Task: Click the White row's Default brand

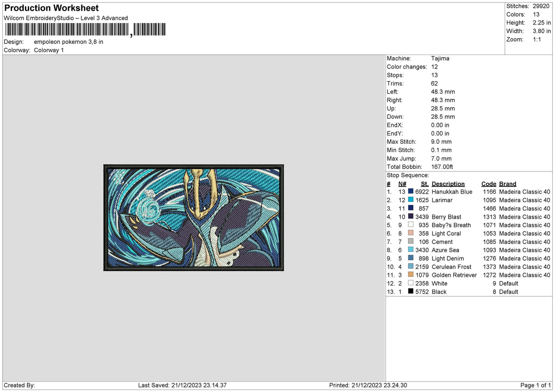Action: 509,283
